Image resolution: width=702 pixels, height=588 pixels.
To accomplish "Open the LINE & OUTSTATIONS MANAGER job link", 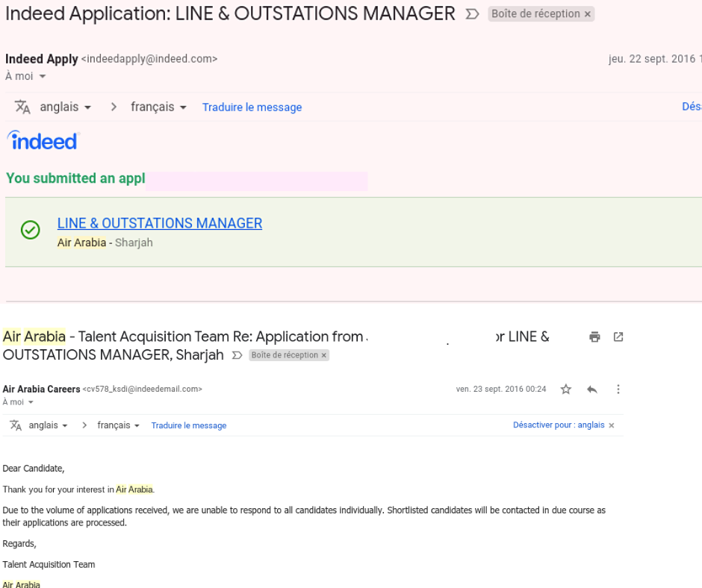I will pyautogui.click(x=160, y=223).
